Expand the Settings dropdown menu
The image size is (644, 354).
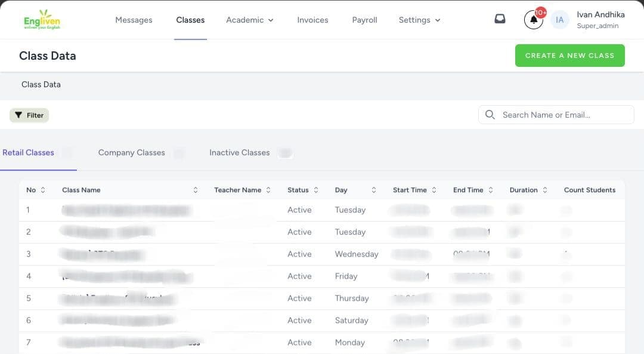419,20
